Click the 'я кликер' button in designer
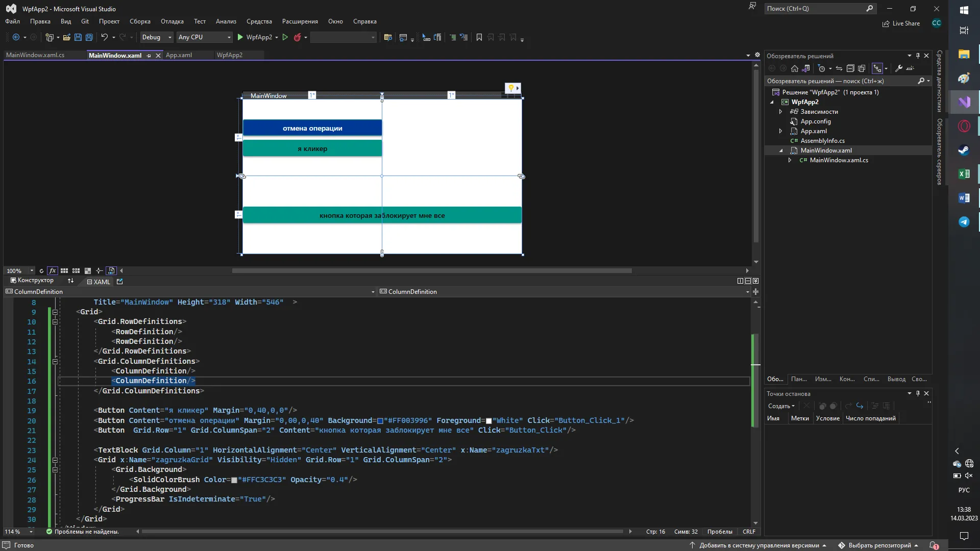The height and width of the screenshot is (551, 980). [x=312, y=148]
